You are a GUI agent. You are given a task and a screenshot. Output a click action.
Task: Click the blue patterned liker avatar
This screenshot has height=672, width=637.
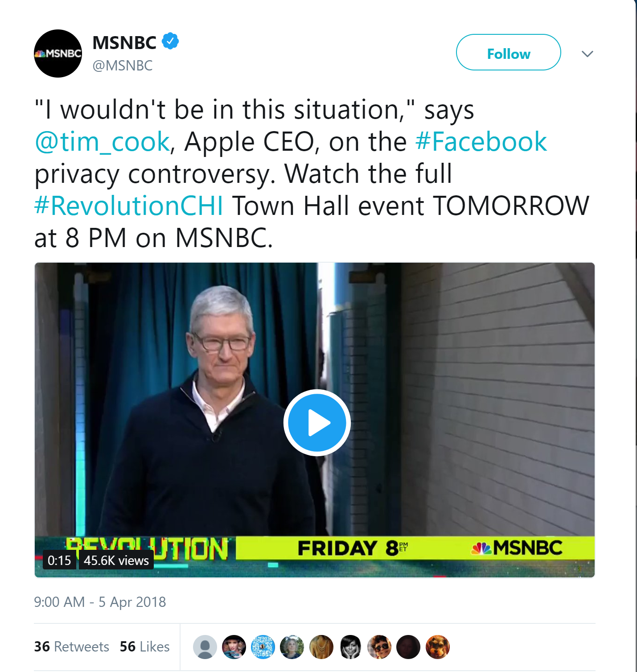click(x=263, y=647)
